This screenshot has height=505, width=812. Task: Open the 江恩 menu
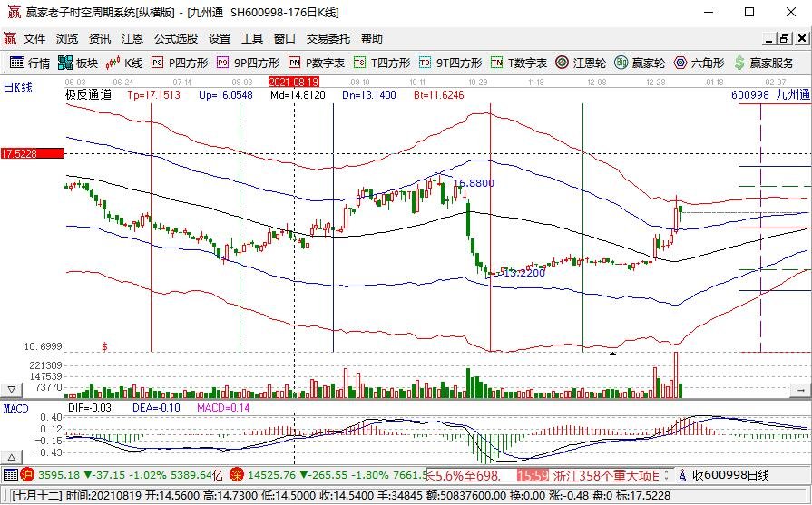pos(132,39)
